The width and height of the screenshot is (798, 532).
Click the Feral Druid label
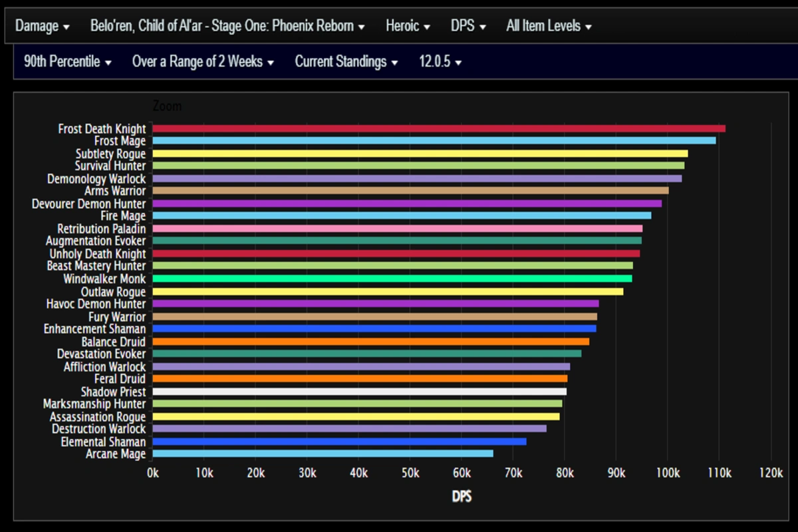120,379
